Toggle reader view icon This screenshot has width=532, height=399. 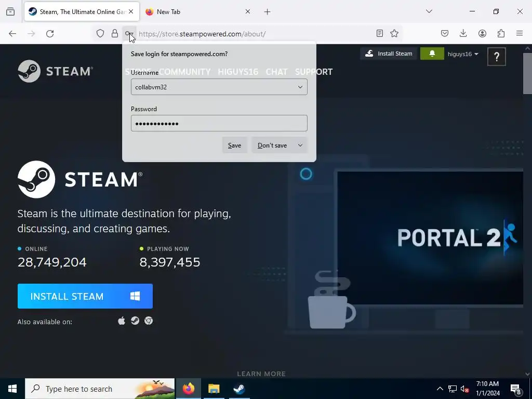380,33
